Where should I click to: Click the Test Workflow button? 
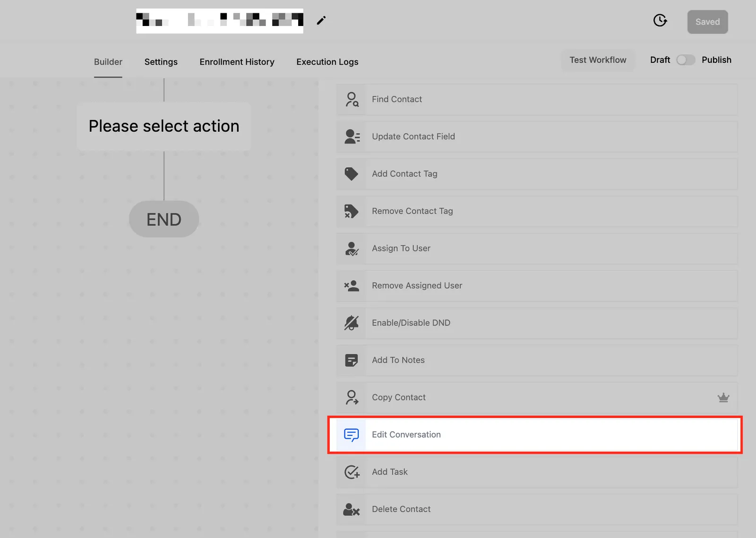598,60
